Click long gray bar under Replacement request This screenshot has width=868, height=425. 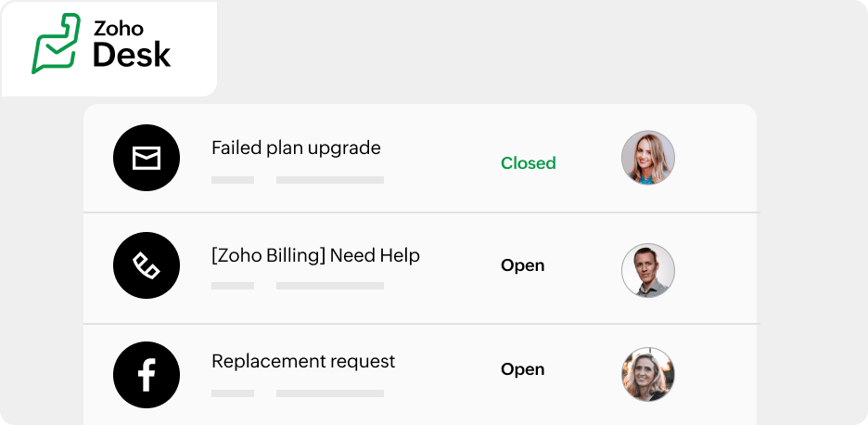pyautogui.click(x=329, y=393)
